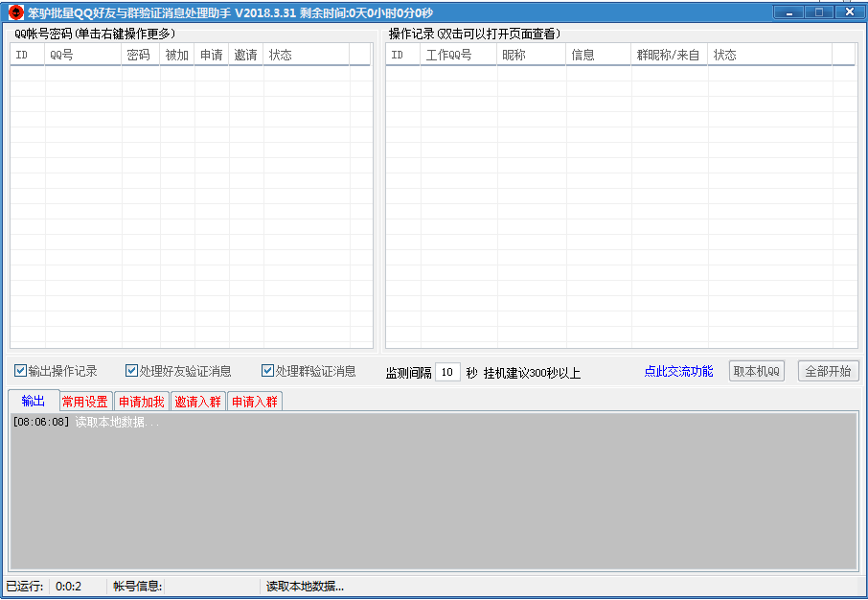868x600 pixels.
Task: Click the 监测间隔 seconds input field
Action: [447, 372]
